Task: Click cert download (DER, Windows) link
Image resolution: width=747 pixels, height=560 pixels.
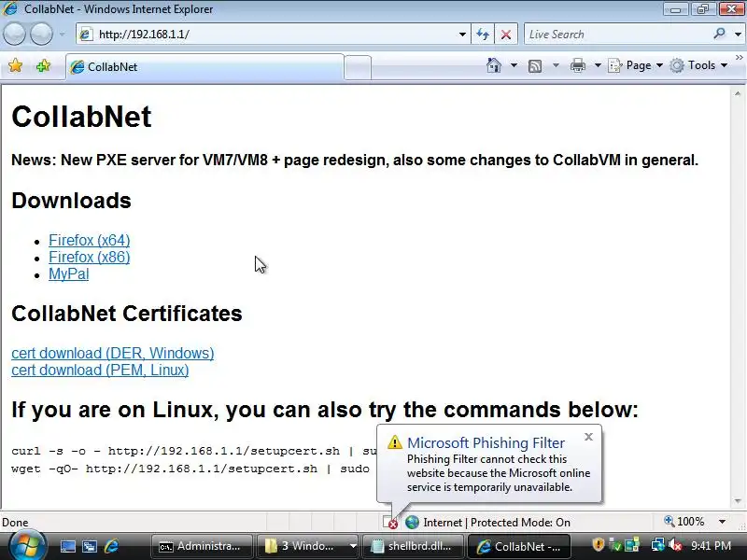Action: point(112,353)
